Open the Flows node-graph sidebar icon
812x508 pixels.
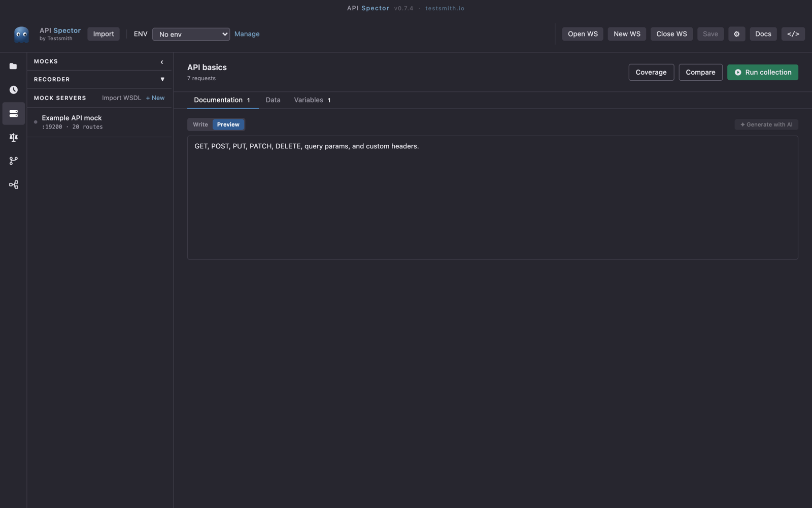[13, 184]
